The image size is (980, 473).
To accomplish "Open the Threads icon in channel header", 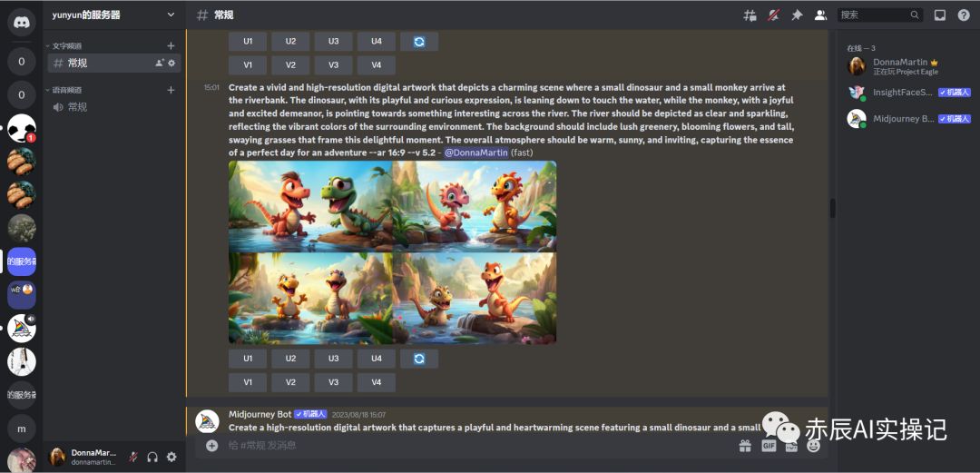I will [x=750, y=15].
